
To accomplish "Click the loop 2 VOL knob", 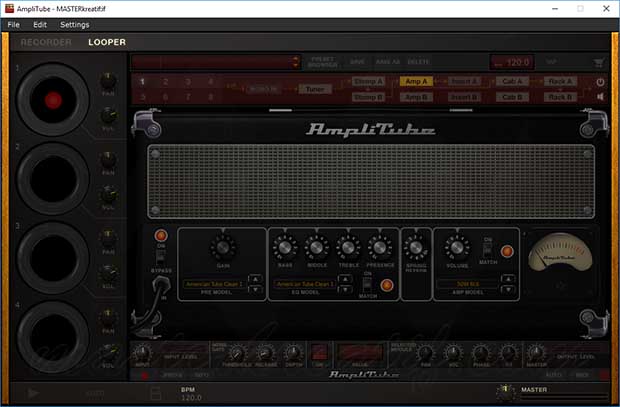I will [108, 195].
